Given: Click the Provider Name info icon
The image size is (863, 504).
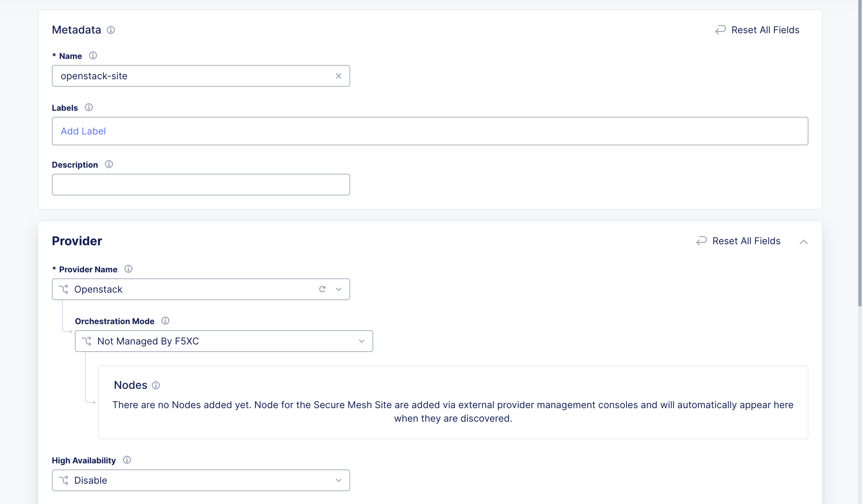Looking at the screenshot, I should pos(128,269).
